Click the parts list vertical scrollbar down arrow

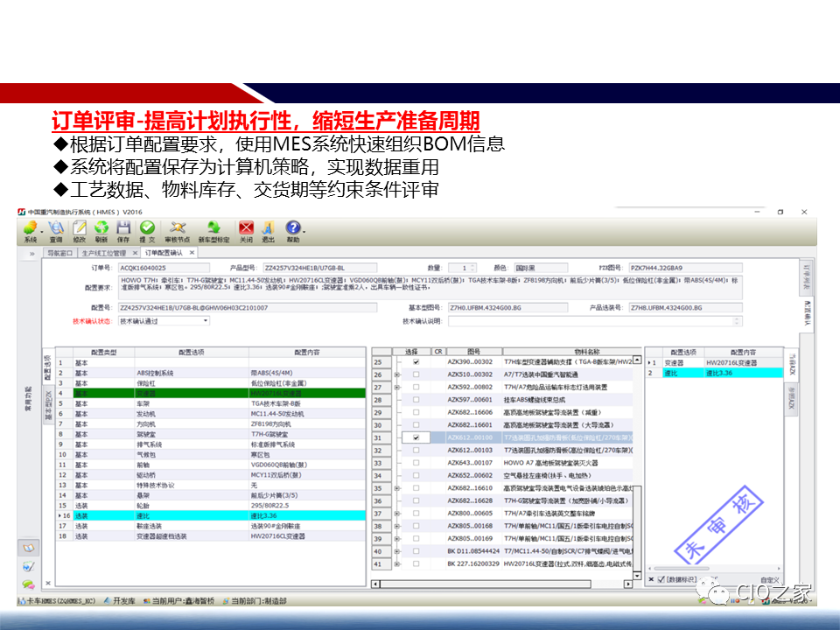(637, 576)
